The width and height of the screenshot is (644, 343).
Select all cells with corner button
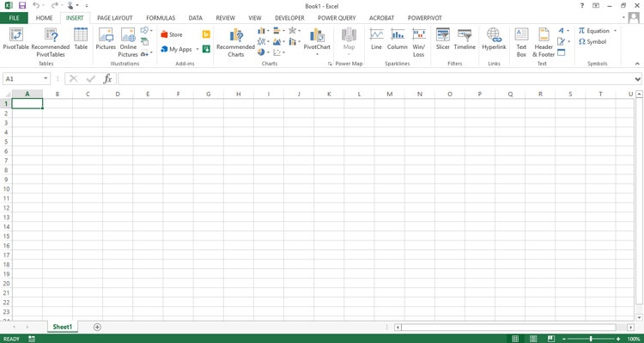tap(7, 95)
